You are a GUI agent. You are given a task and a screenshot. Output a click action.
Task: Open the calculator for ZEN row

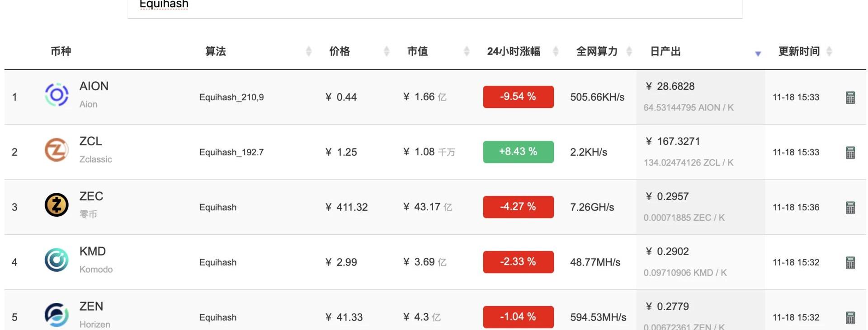850,318
